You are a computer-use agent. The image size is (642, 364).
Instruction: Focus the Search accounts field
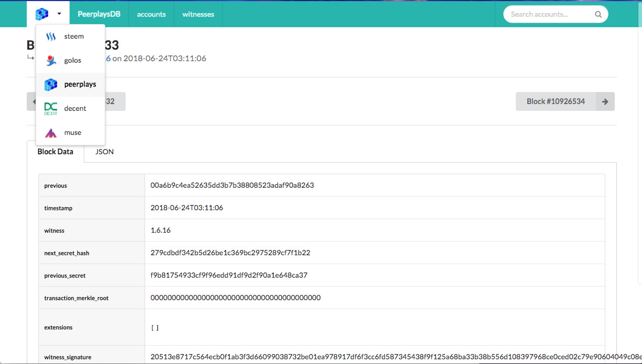pos(556,14)
